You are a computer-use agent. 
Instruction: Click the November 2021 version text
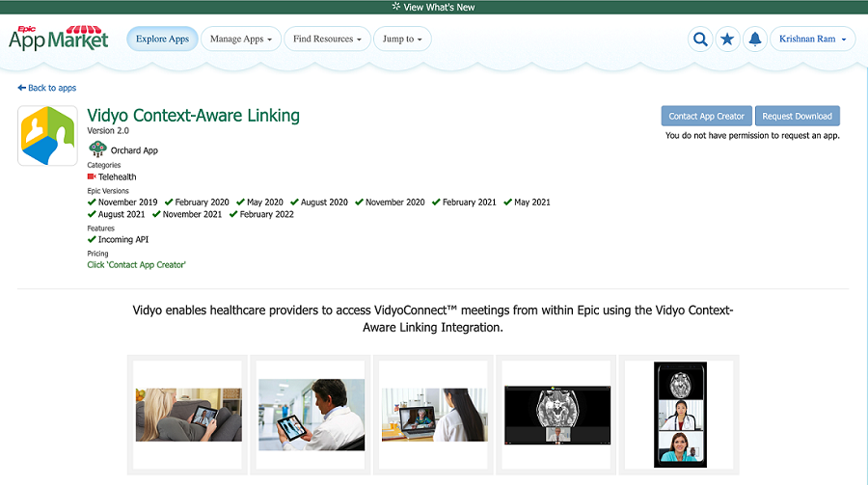point(192,214)
